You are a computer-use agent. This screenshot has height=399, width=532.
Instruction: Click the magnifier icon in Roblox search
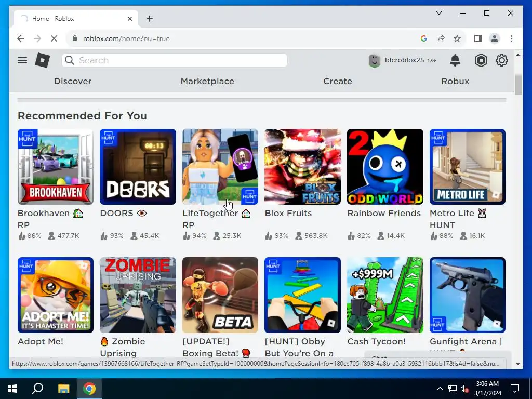click(70, 60)
